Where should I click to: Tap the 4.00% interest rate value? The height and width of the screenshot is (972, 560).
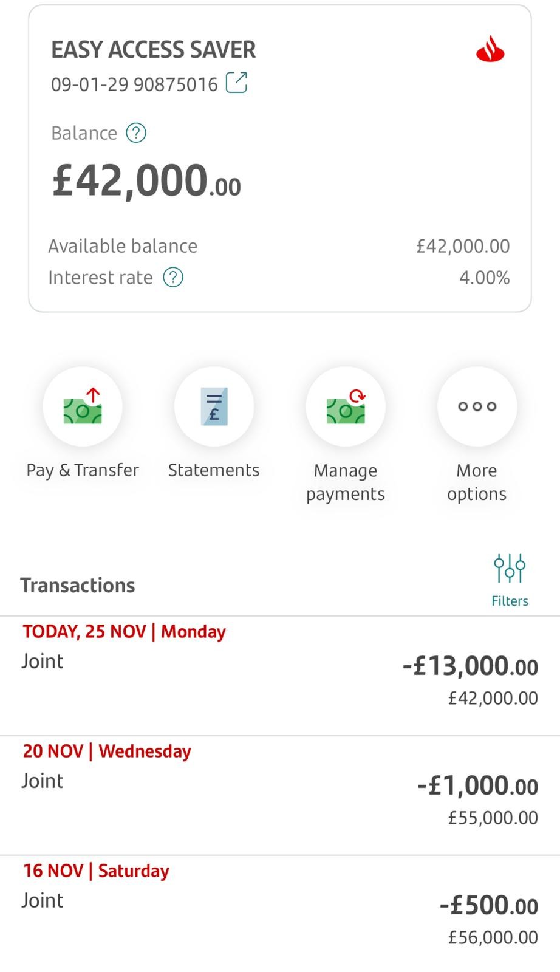click(484, 278)
